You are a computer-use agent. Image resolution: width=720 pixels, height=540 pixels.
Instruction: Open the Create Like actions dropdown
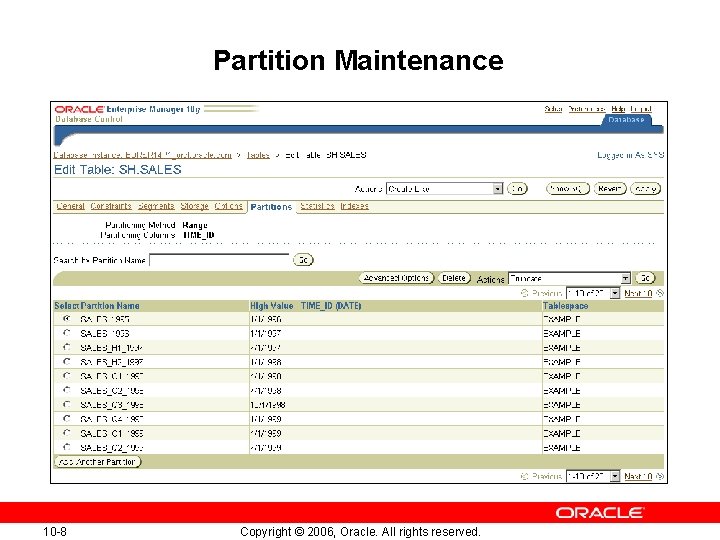coord(444,189)
